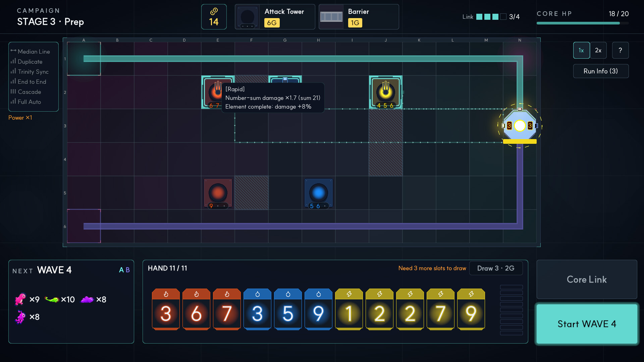Pick the blue water card numbered 9

pos(318,309)
